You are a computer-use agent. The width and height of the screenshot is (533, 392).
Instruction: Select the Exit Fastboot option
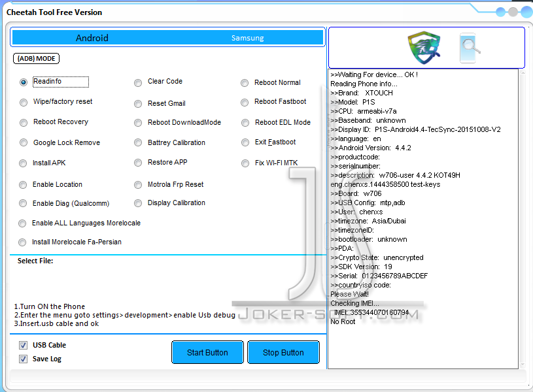point(245,142)
